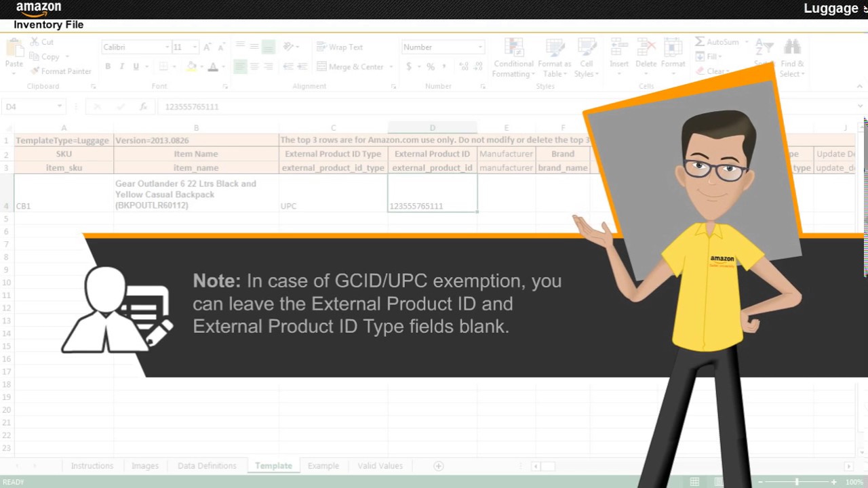
Task: Decrease font size with the smaller A
Action: (222, 47)
